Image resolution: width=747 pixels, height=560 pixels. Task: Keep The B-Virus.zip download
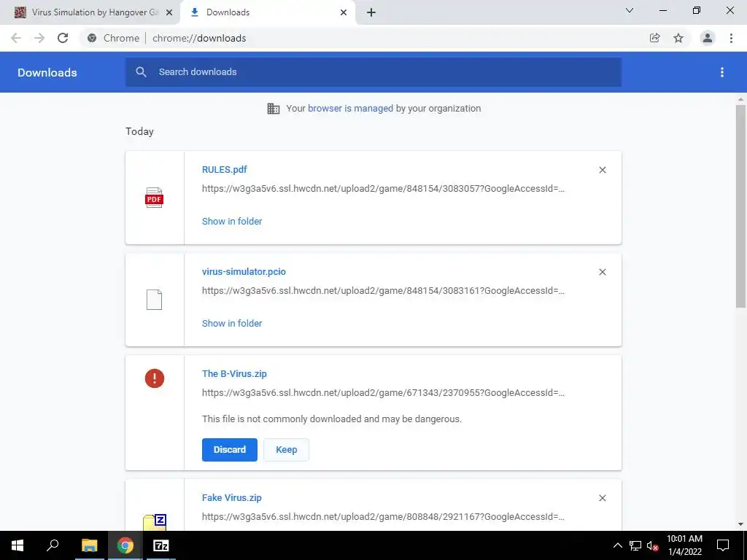coord(286,450)
